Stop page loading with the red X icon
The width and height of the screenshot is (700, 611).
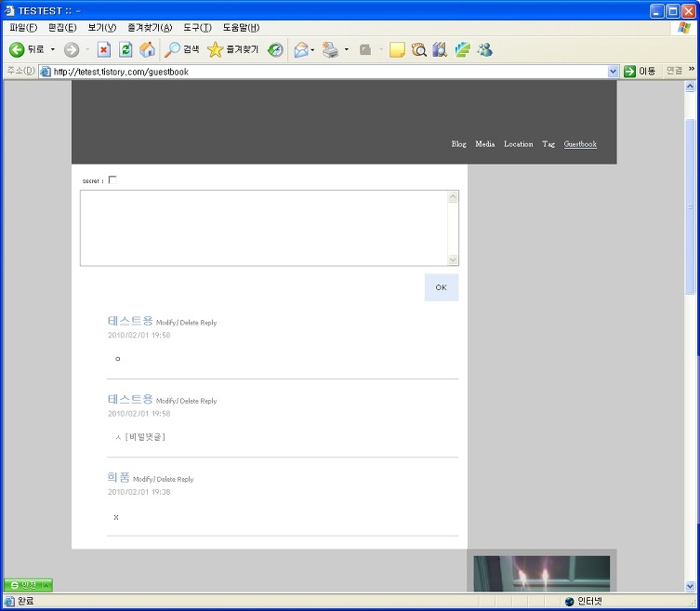tap(103, 49)
